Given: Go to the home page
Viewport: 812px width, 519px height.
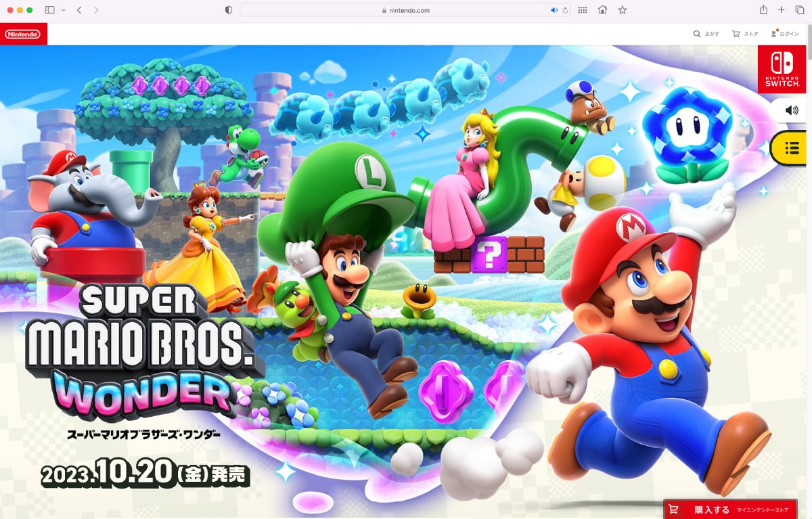Looking at the screenshot, I should pos(602,10).
